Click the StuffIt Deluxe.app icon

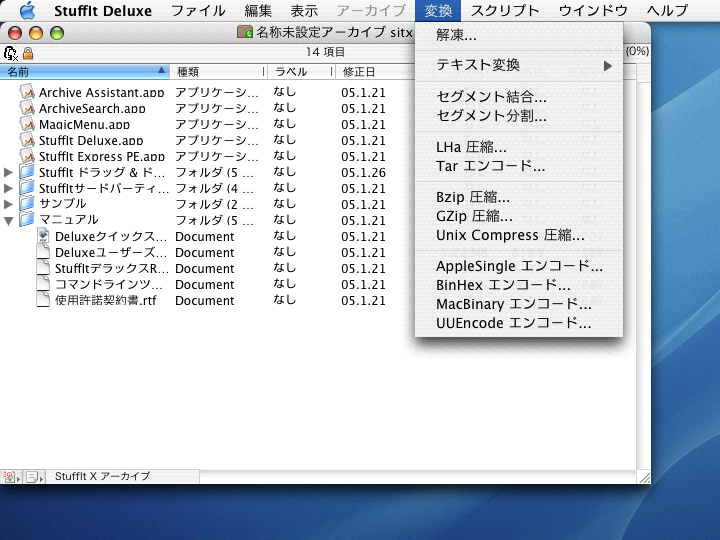click(x=28, y=140)
